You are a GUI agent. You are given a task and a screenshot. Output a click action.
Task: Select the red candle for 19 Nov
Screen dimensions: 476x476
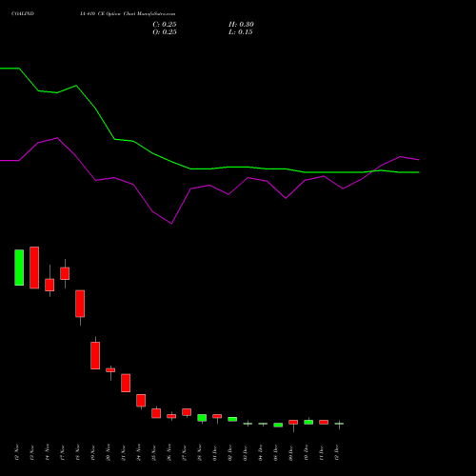pos(95,355)
